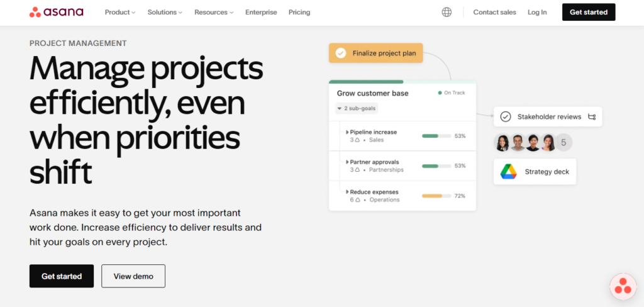Open the Stakeholder reviews task card

click(x=548, y=117)
